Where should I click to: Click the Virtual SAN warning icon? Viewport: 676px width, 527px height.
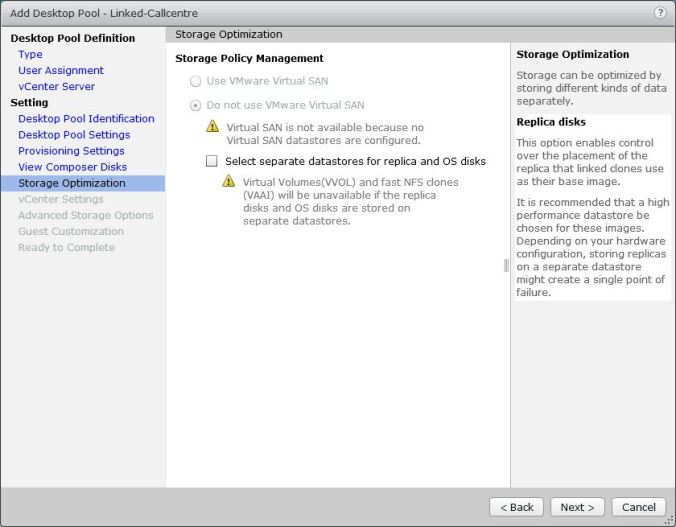(x=212, y=127)
